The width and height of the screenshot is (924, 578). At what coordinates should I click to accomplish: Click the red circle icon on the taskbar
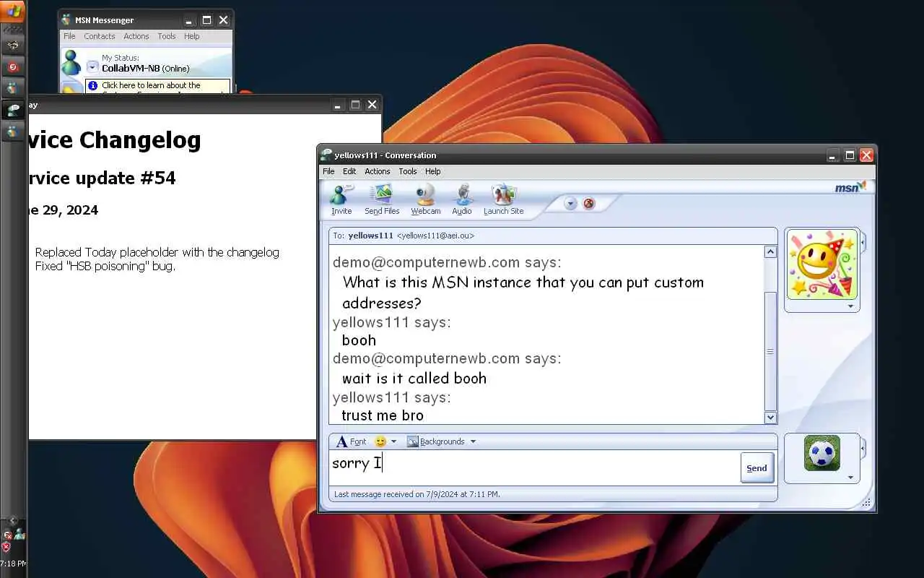(x=12, y=67)
